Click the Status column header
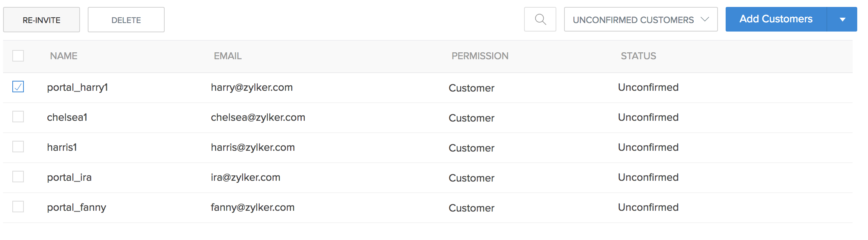The height and width of the screenshot is (240, 868). [638, 56]
